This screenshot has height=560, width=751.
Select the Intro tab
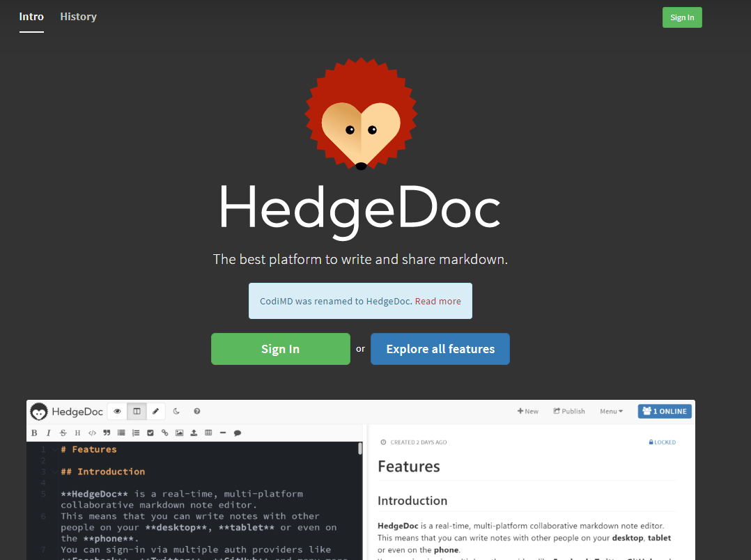coord(31,16)
